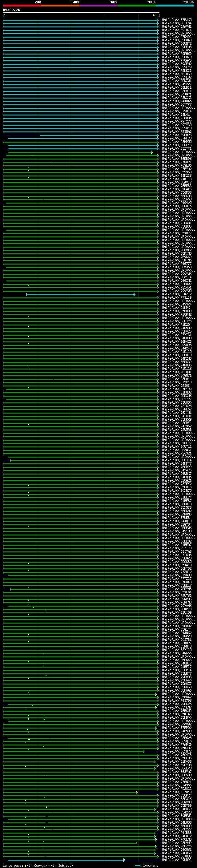
Task: Click the cyan alignment bar of UniRef100_B9DHP6
Action: [x=99, y=135]
